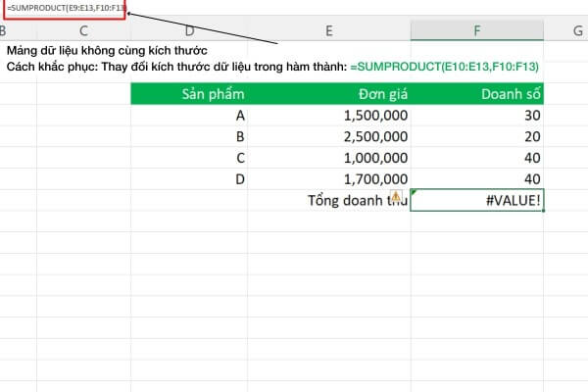Image resolution: width=588 pixels, height=392 pixels.
Task: Click the Tổng doanh thu label cell
Action: click(329, 200)
